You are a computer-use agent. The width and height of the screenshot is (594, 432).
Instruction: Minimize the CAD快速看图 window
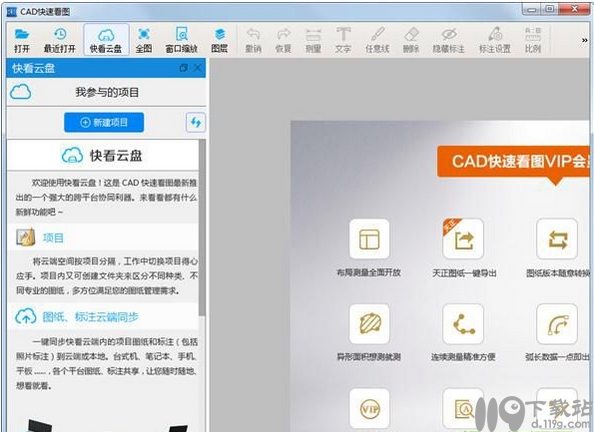532,9
